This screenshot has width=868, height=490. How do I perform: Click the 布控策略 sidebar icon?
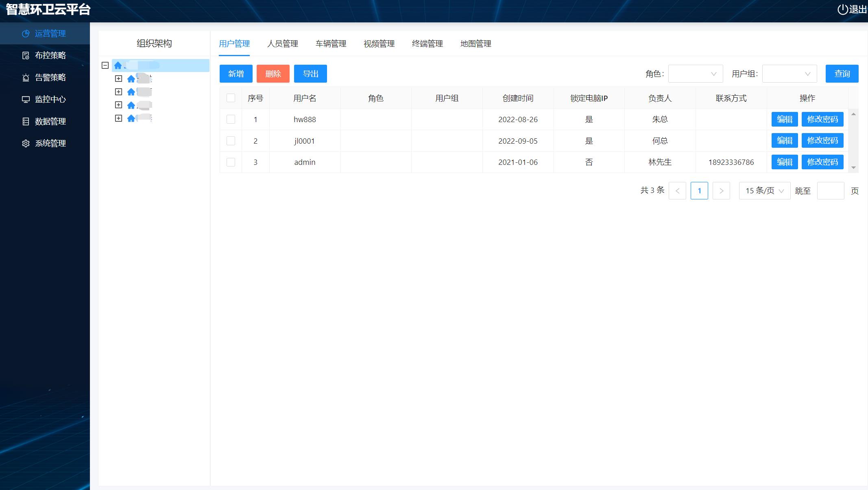click(26, 55)
